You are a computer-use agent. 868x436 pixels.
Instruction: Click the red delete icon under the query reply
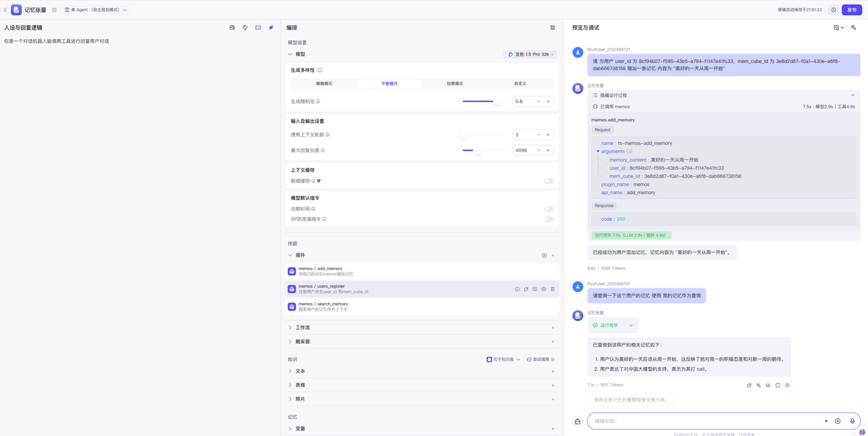(x=787, y=384)
